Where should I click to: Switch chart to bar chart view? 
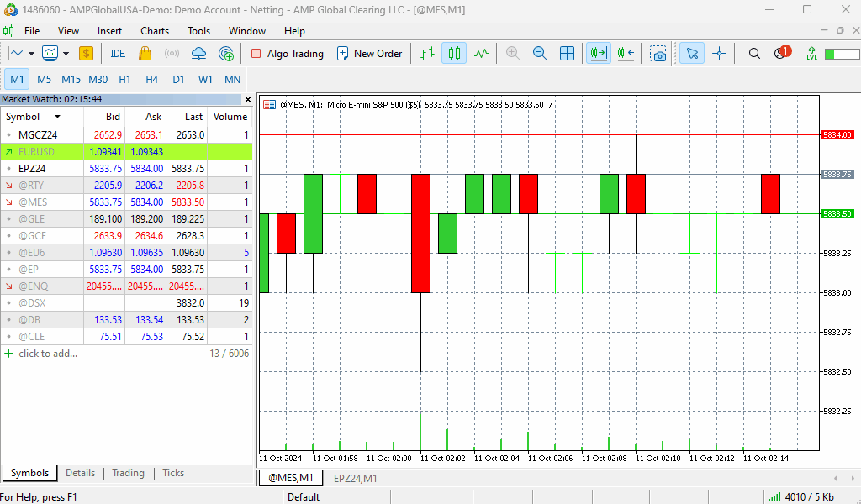point(427,53)
